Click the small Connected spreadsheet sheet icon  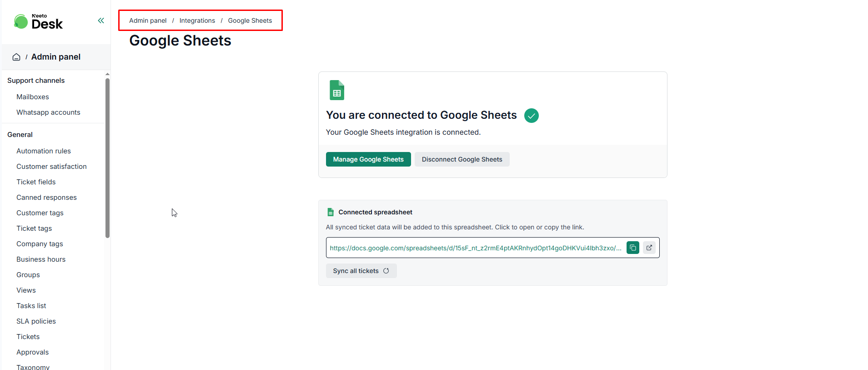pos(331,212)
